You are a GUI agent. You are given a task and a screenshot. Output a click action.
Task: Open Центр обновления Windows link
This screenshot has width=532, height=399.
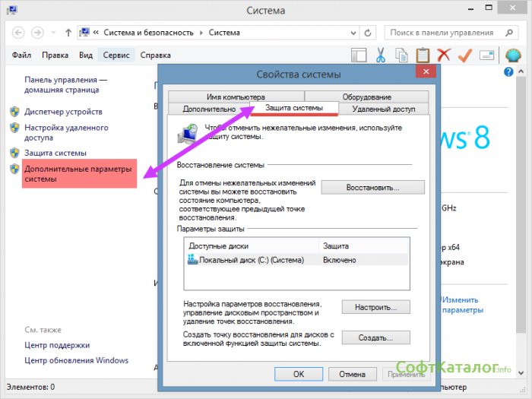coord(76,360)
